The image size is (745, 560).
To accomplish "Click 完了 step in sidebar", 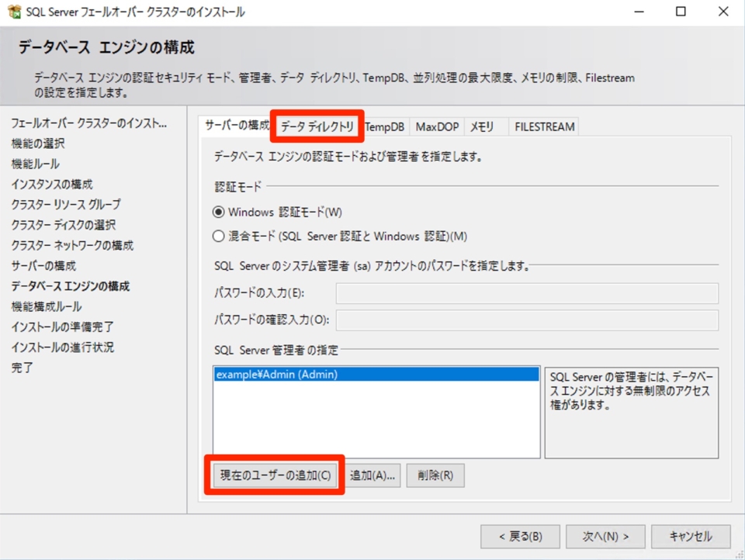I will [x=22, y=368].
